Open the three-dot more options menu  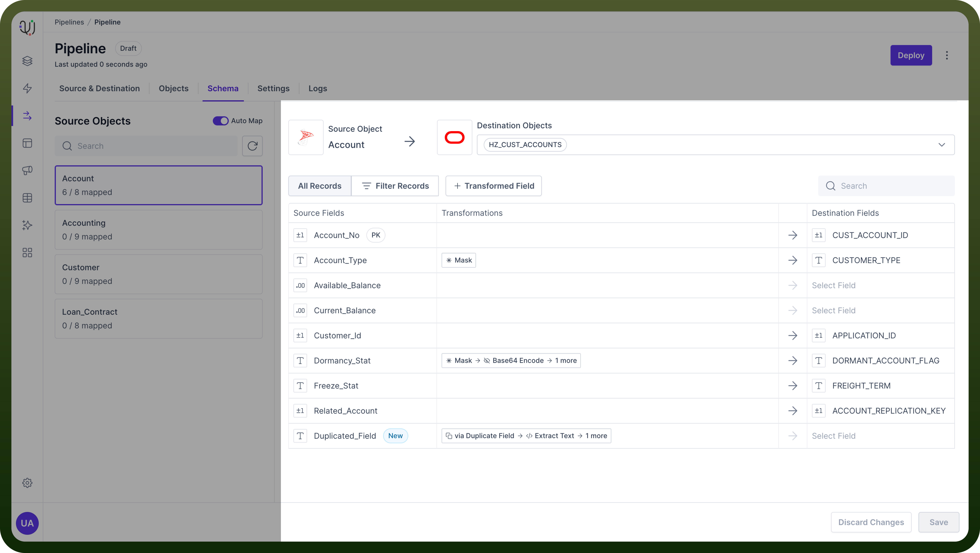[947, 56]
